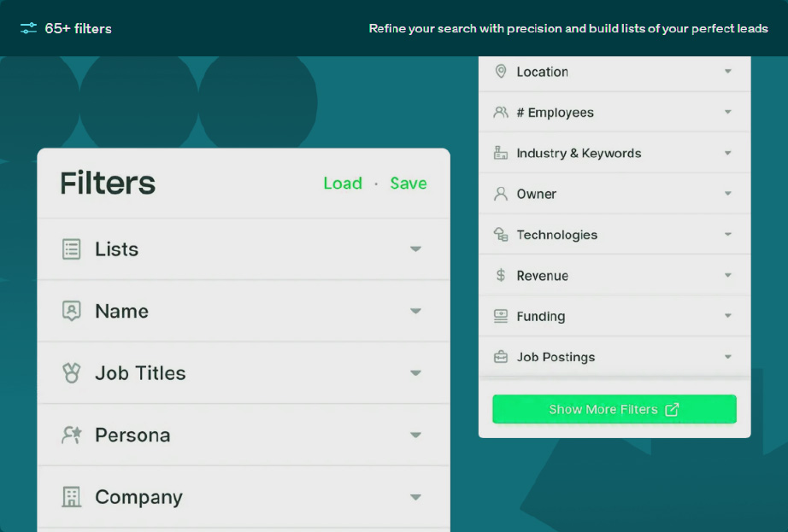This screenshot has height=532, width=788.
Task: Click Show More Filters button
Action: 614,409
